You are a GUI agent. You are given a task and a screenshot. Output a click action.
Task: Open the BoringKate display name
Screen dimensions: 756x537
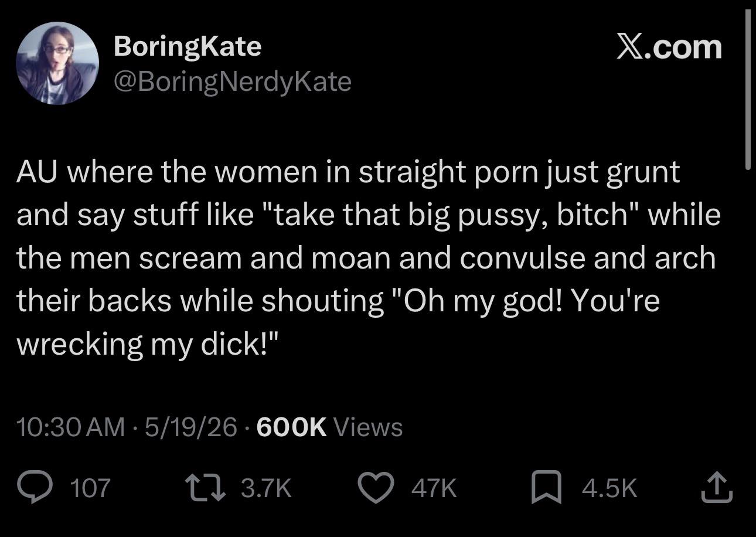(188, 46)
